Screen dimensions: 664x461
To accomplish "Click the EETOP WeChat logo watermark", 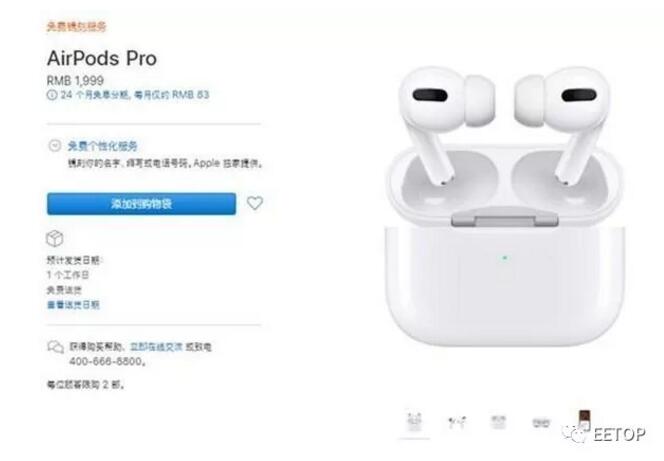I will (604, 434).
